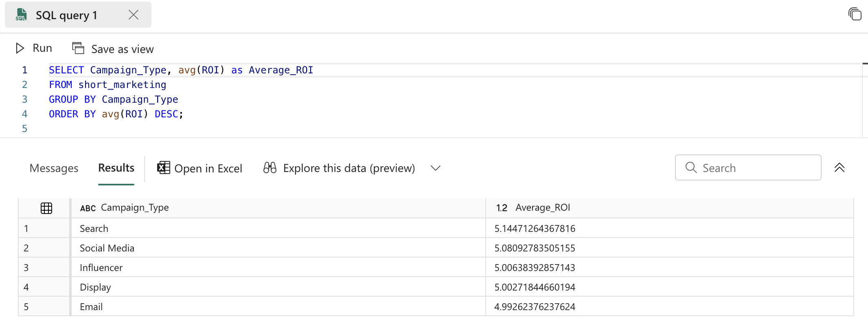Click the GROUP BY line in the editor
868x326 pixels.
(114, 99)
